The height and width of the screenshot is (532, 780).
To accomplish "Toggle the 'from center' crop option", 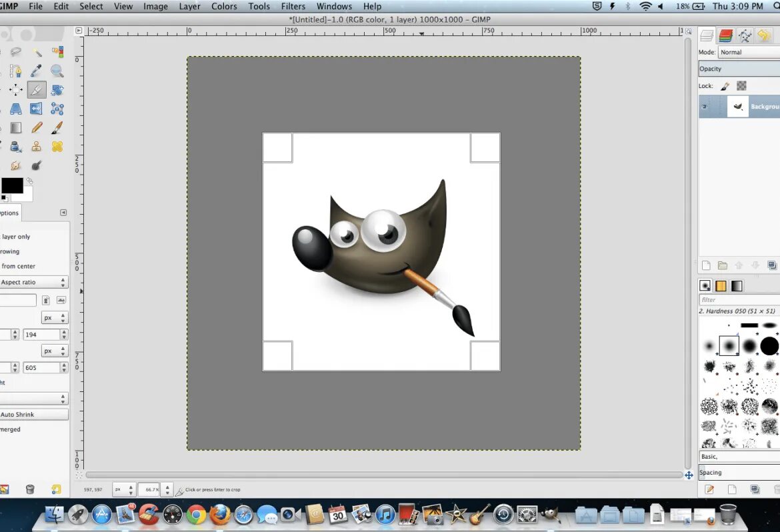I will click(x=19, y=266).
